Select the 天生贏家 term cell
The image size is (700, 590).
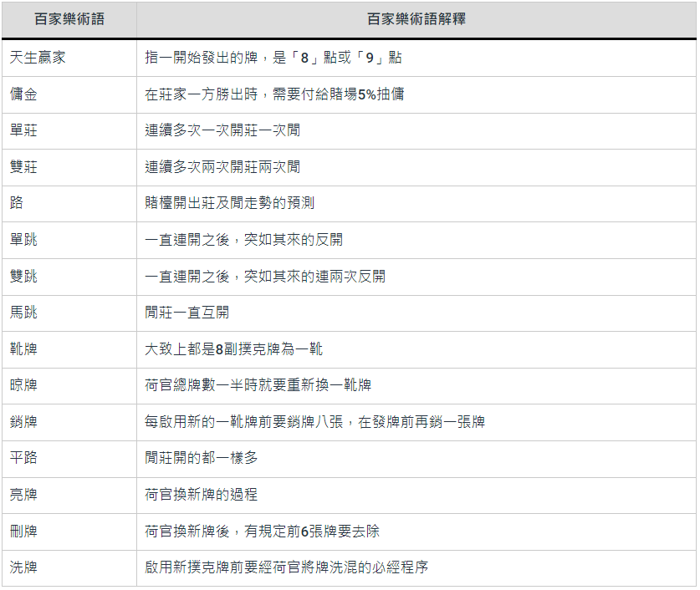pyautogui.click(x=38, y=58)
